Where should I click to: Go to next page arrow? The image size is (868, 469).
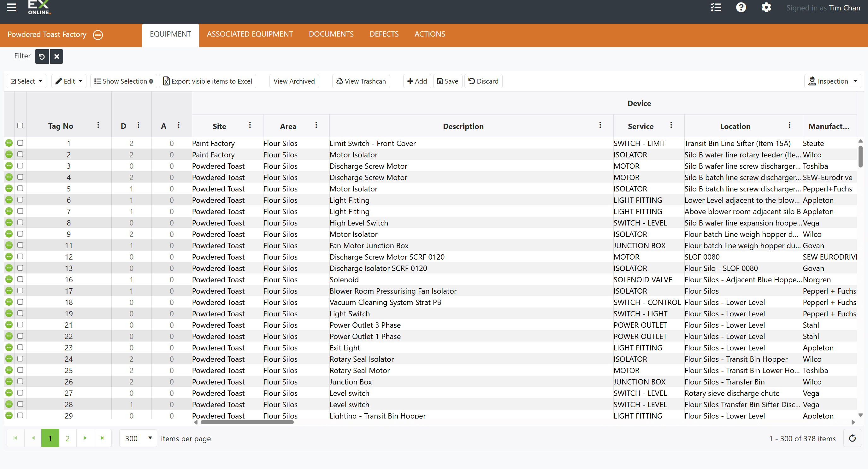point(85,438)
